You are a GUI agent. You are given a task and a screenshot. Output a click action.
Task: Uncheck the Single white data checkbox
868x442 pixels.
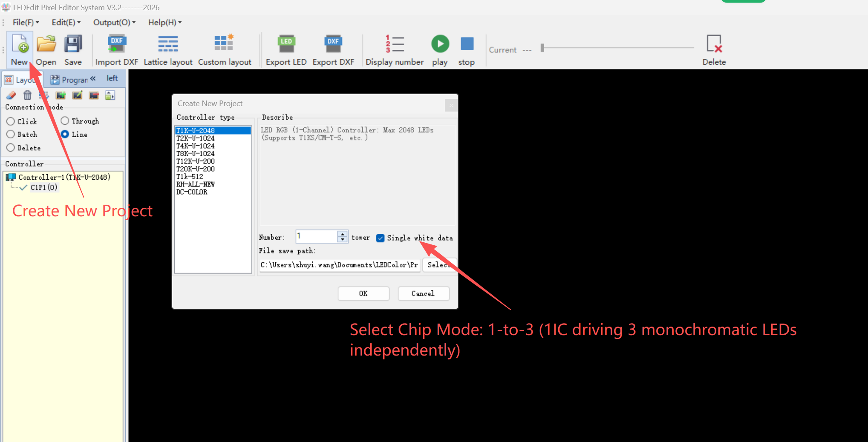click(x=381, y=238)
